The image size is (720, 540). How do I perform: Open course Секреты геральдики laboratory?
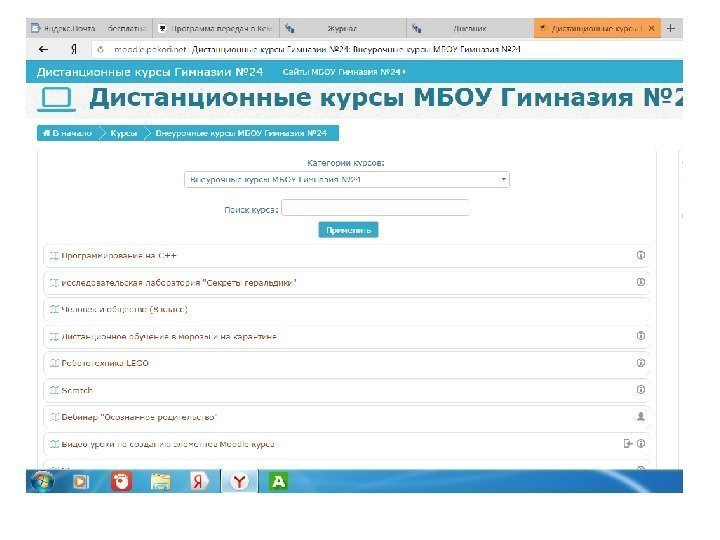pyautogui.click(x=179, y=283)
